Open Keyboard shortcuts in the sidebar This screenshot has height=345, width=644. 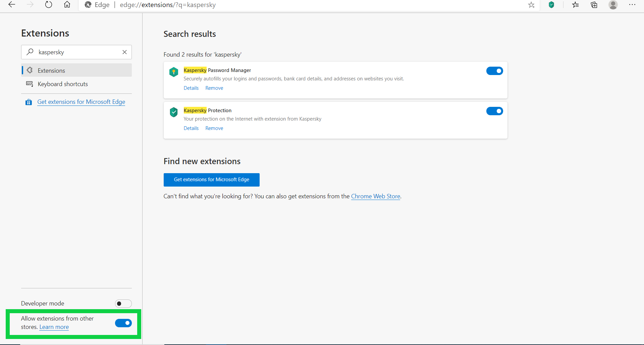click(x=63, y=84)
